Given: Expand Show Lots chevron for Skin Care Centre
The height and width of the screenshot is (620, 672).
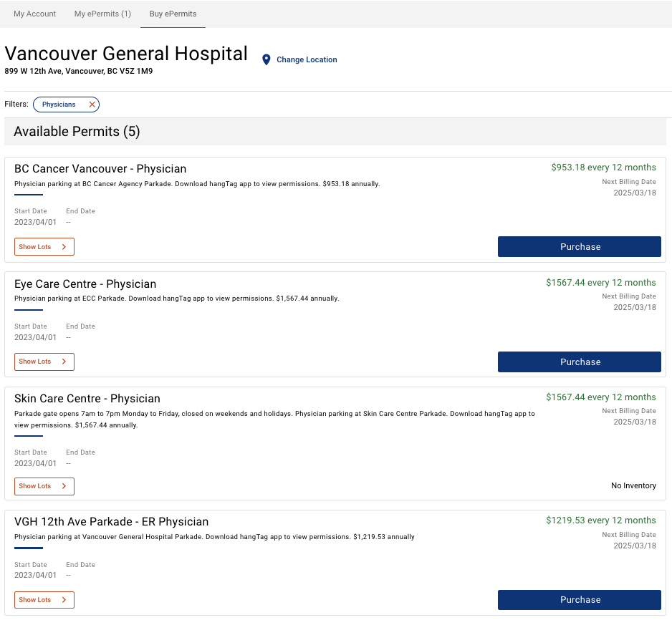Looking at the screenshot, I should click(x=64, y=486).
